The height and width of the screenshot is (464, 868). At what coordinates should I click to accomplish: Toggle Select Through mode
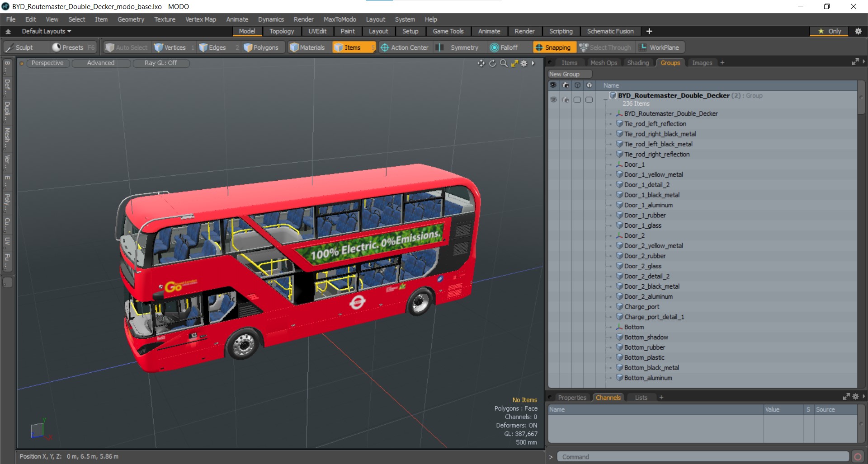[605, 47]
